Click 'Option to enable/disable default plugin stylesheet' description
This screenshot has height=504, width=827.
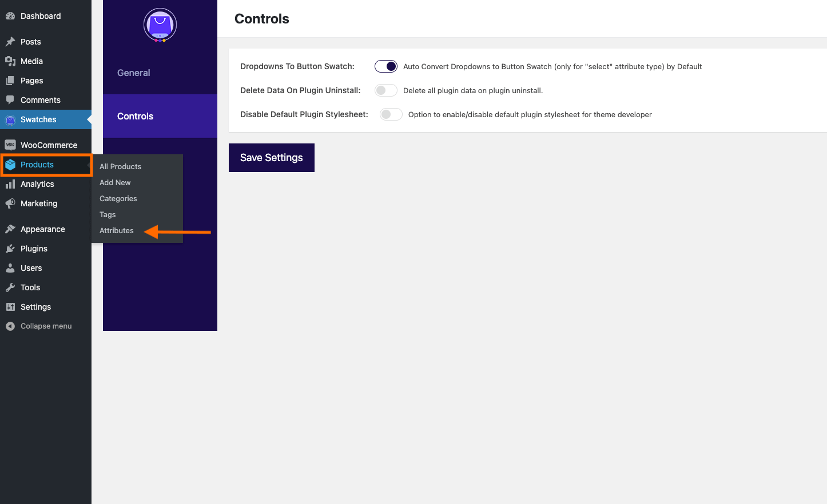pyautogui.click(x=530, y=114)
